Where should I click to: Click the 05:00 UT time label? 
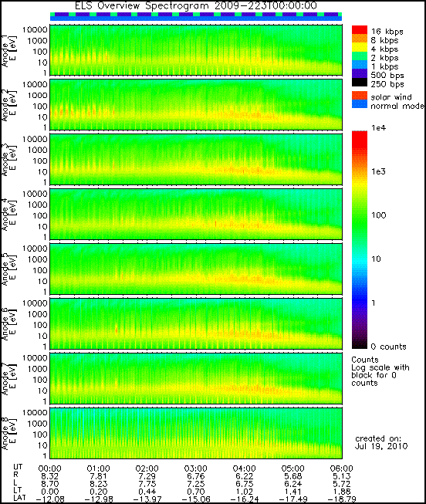tap(293, 468)
